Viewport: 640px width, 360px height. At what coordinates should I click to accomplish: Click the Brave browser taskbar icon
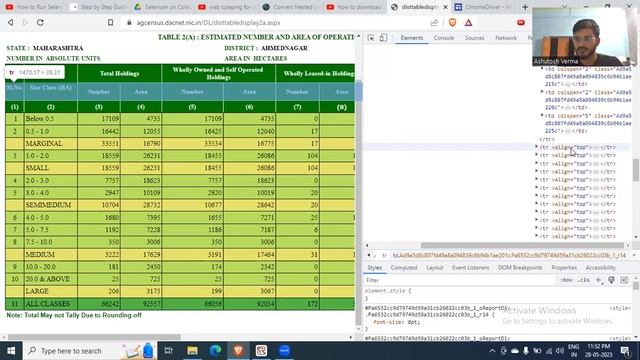239,351
